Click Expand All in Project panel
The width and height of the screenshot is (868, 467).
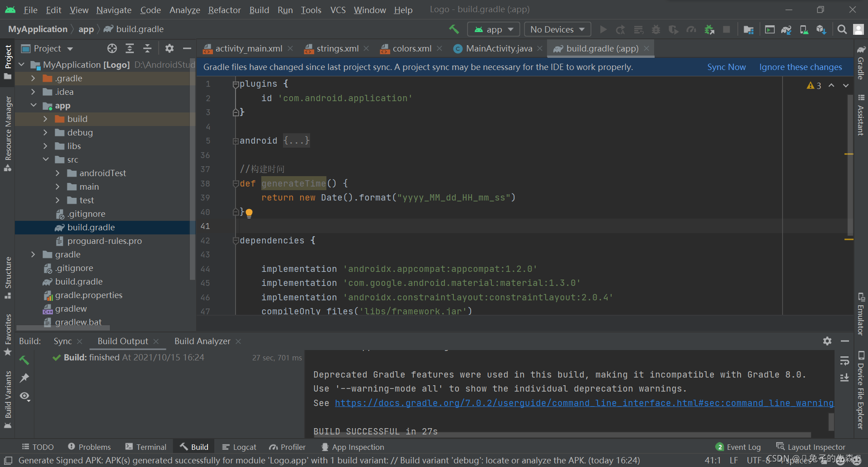130,48
